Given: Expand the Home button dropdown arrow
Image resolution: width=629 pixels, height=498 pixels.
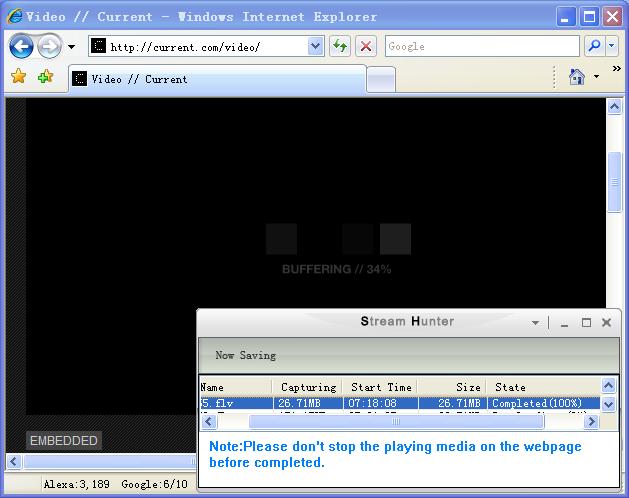Looking at the screenshot, I should click(x=597, y=76).
